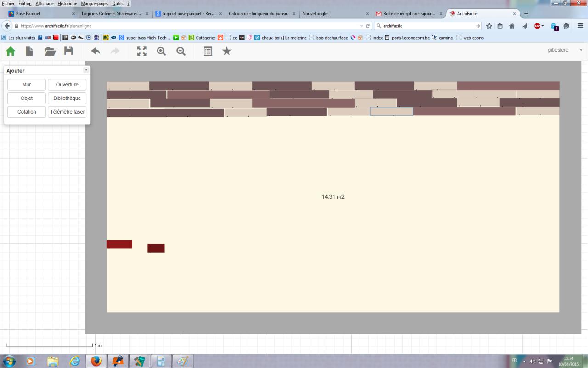This screenshot has height=368, width=588.
Task: Open the bois dechauffage bookmark
Action: pos(328,38)
